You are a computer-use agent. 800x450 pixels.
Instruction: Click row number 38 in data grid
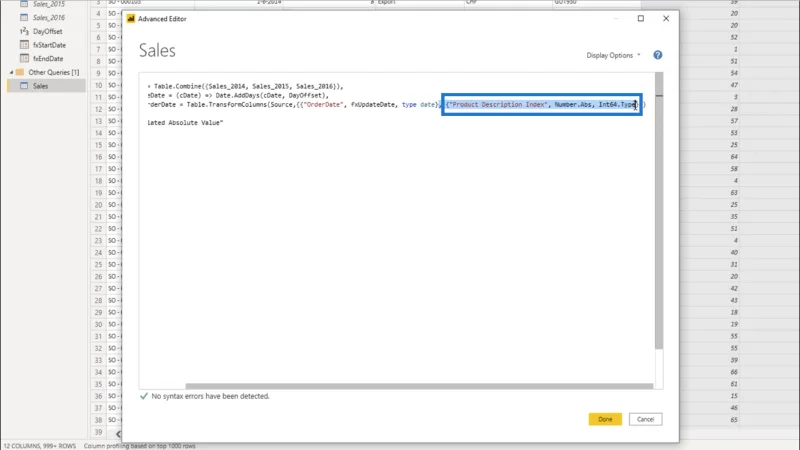98,420
